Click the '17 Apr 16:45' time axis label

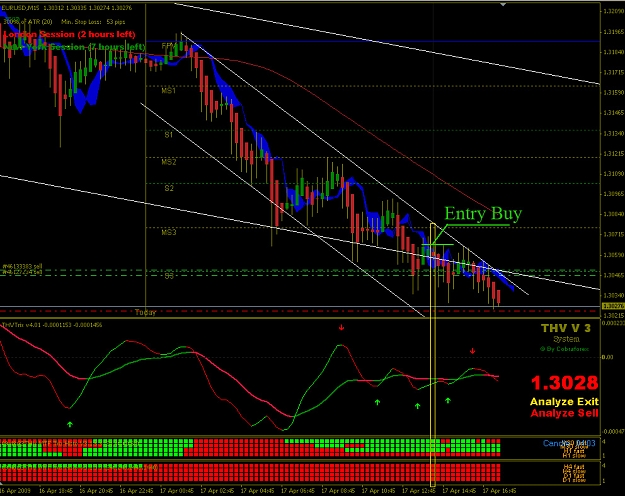pos(499,490)
